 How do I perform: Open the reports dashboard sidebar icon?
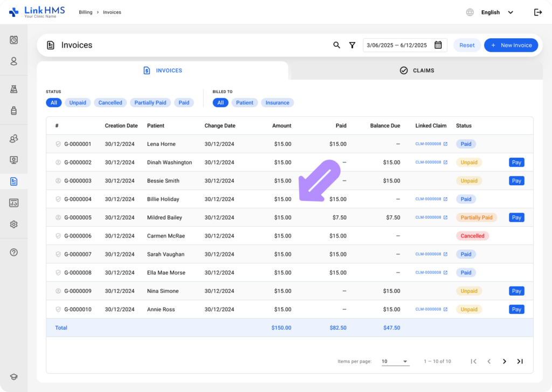click(x=13, y=203)
